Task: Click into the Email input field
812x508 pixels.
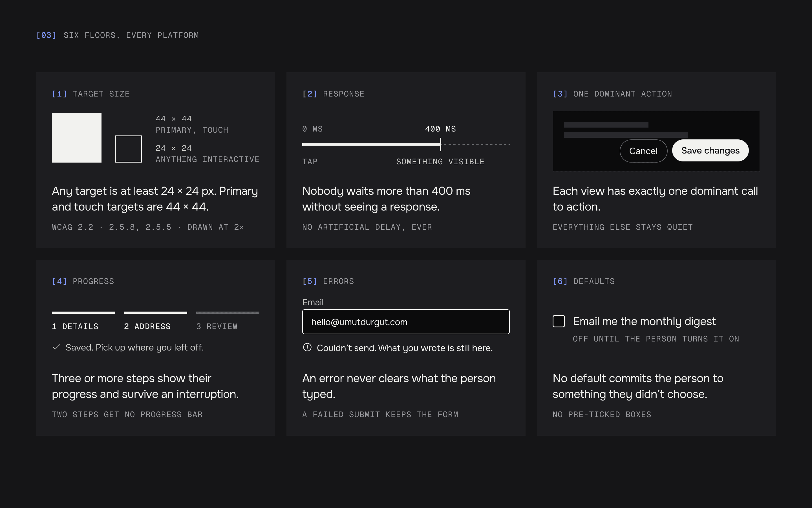Action: click(406, 322)
